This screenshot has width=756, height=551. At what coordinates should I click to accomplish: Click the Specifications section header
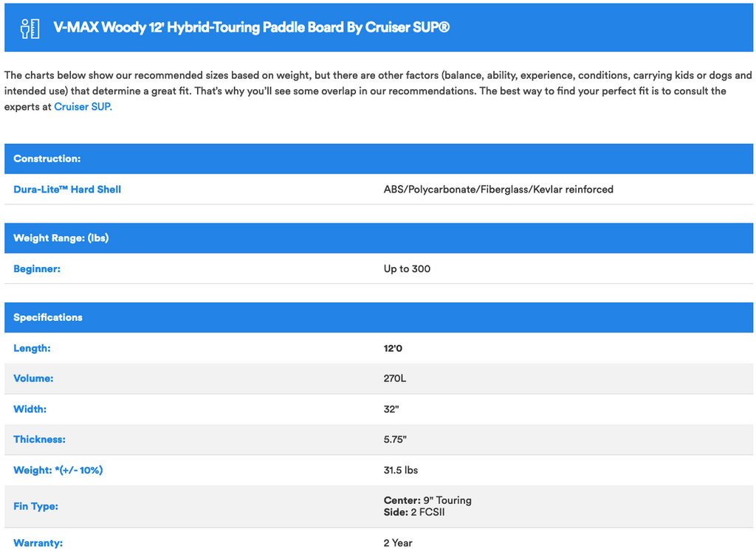pyautogui.click(x=48, y=317)
